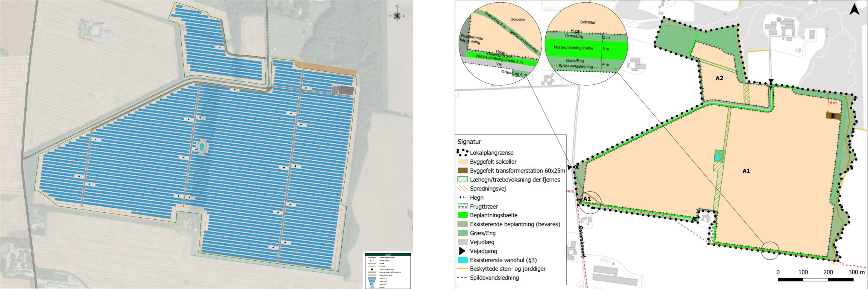The image size is (868, 289).
Task: Click the brown transformerstation swatch in the legend
Action: 462,171
